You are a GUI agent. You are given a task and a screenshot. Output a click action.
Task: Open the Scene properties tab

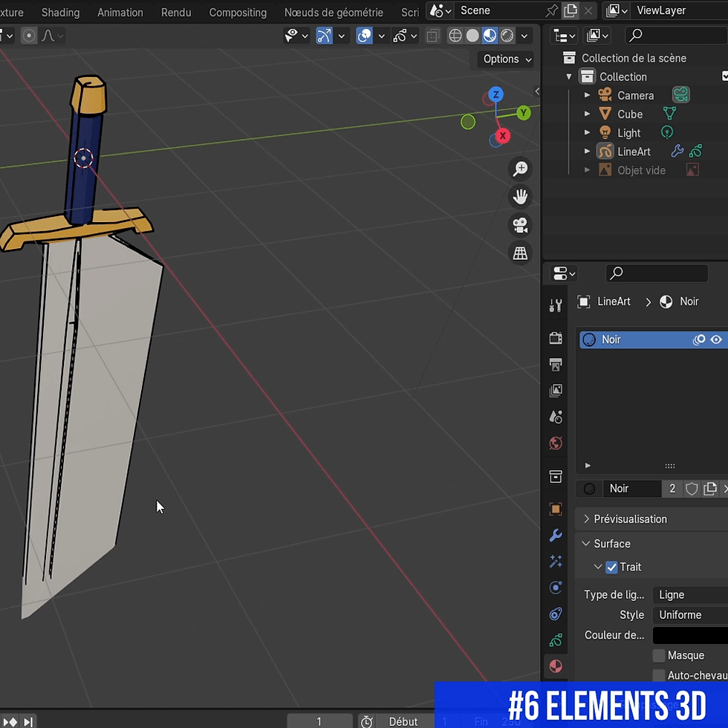pos(556,417)
